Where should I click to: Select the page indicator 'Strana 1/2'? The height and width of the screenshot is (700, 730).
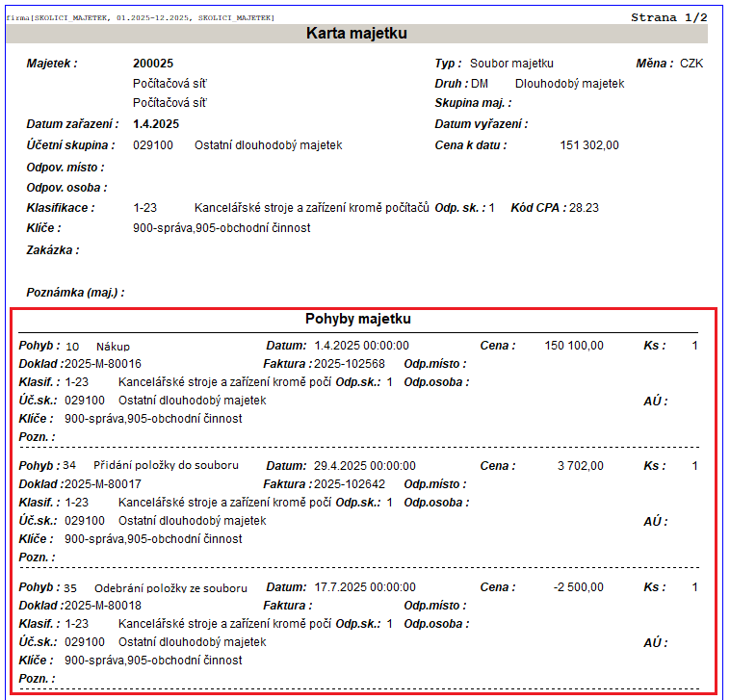[669, 17]
